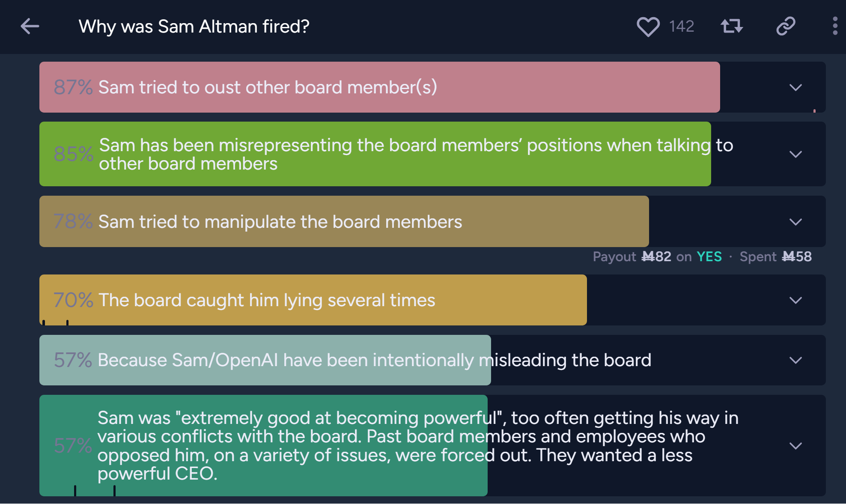Viewport: 846px width, 504px height.
Task: Select the 'Why was Sam Altman fired?' title
Action: 194,27
